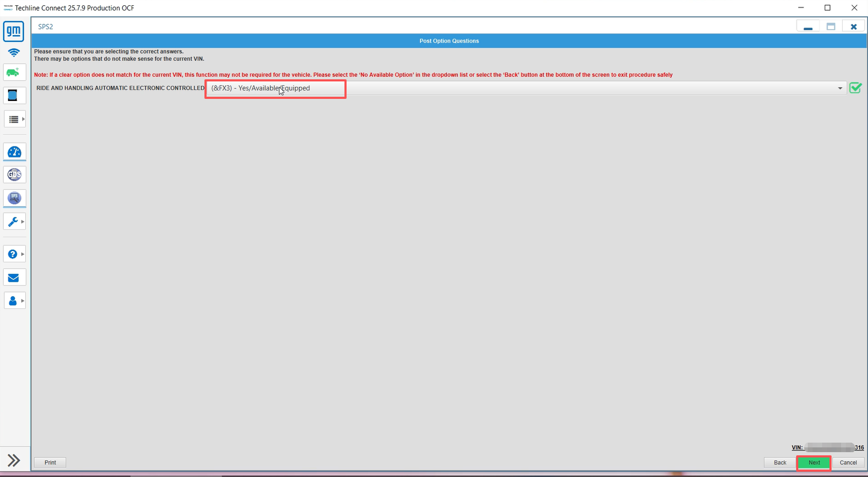Open the mail envelope icon
This screenshot has width=868, height=477.
tap(14, 278)
